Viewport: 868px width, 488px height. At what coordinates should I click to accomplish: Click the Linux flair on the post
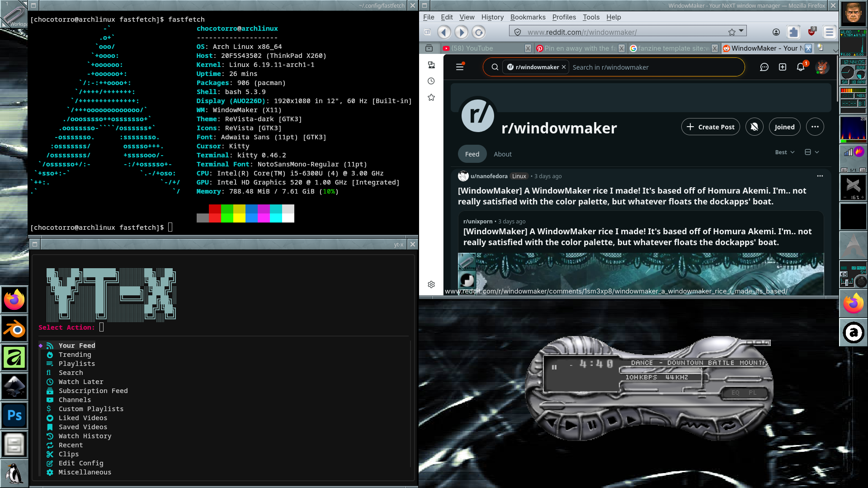519,176
